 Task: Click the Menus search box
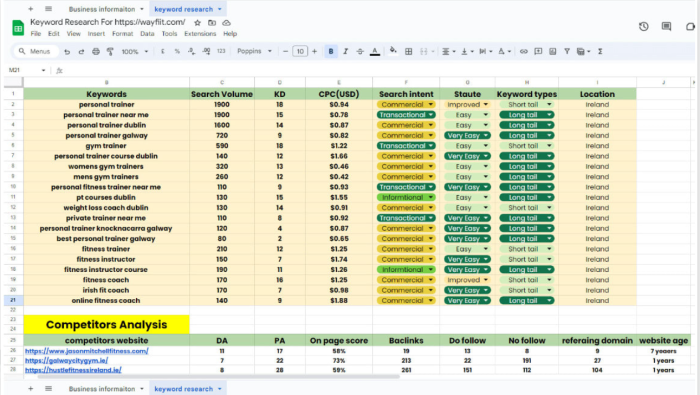tap(35, 51)
